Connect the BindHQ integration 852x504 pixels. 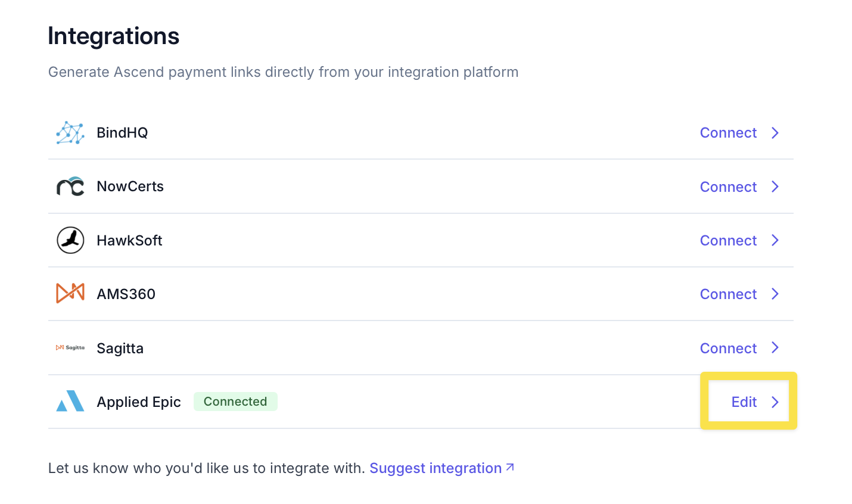coord(728,133)
